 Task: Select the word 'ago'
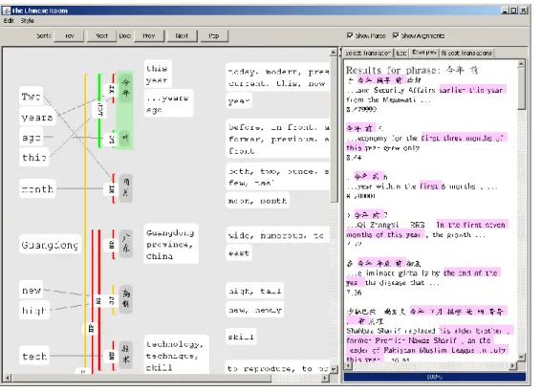32,138
